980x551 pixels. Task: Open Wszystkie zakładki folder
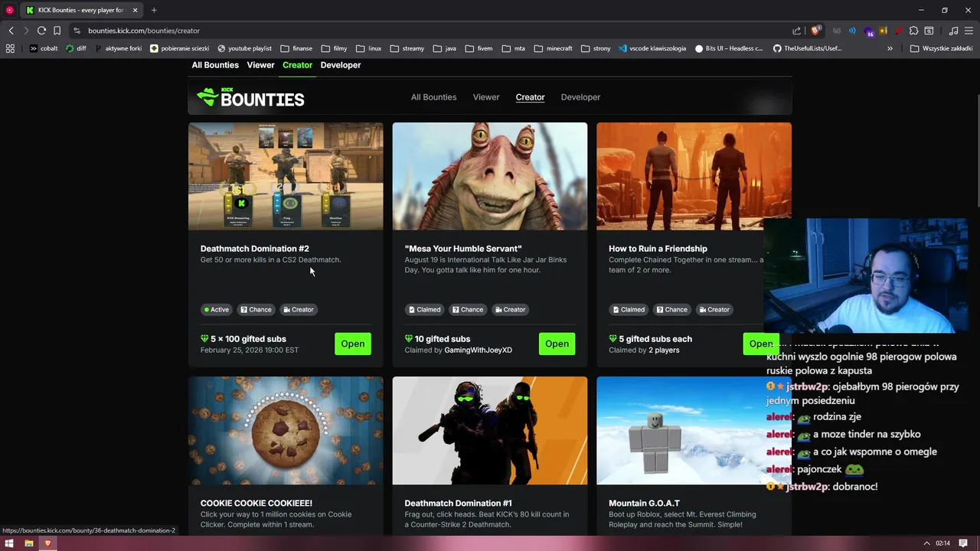click(x=941, y=48)
